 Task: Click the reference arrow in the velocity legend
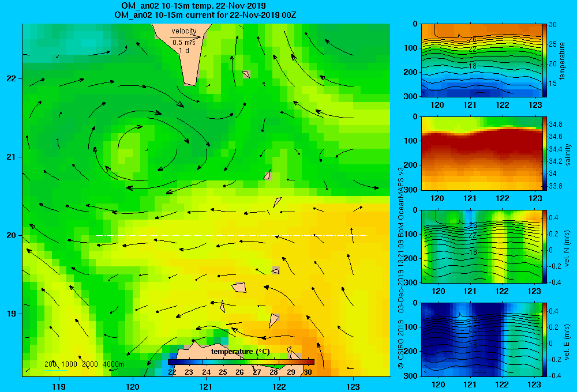185,37
